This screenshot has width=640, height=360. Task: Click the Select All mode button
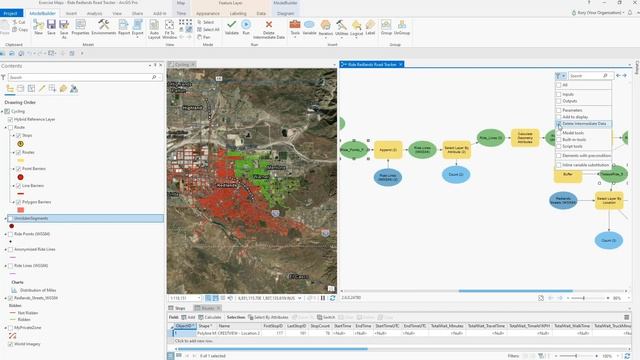[x=208, y=29]
